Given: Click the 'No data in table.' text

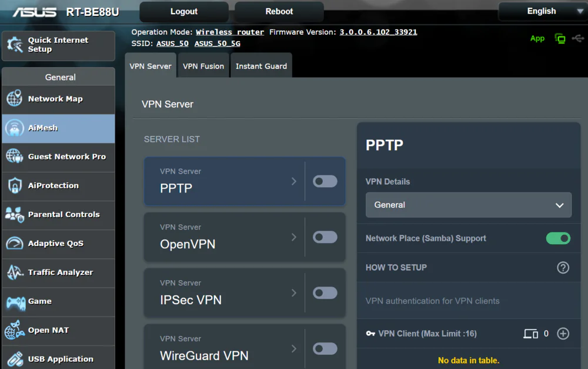Looking at the screenshot, I should (x=469, y=360).
